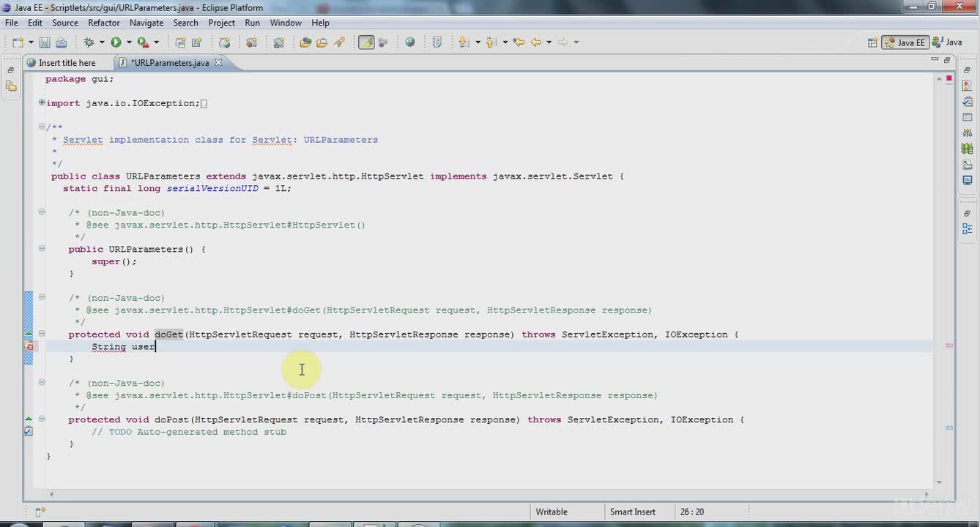Open the Project menu
The width and height of the screenshot is (980, 527).
221,23
